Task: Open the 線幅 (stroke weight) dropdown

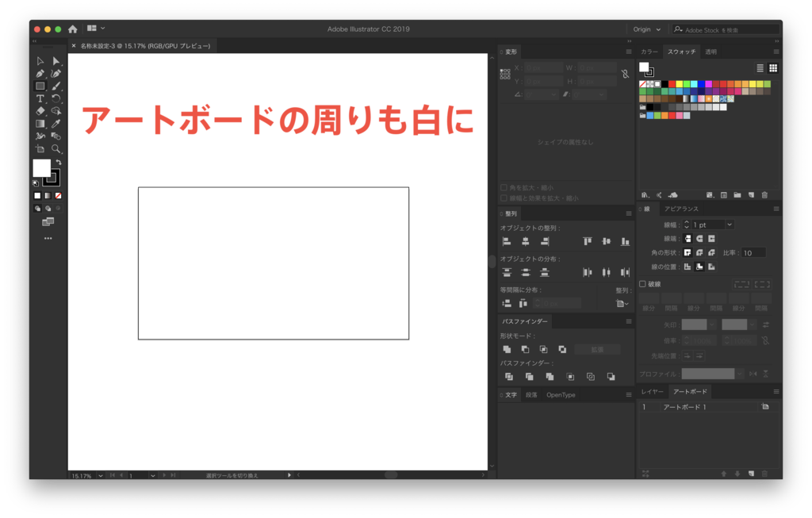Action: click(730, 224)
